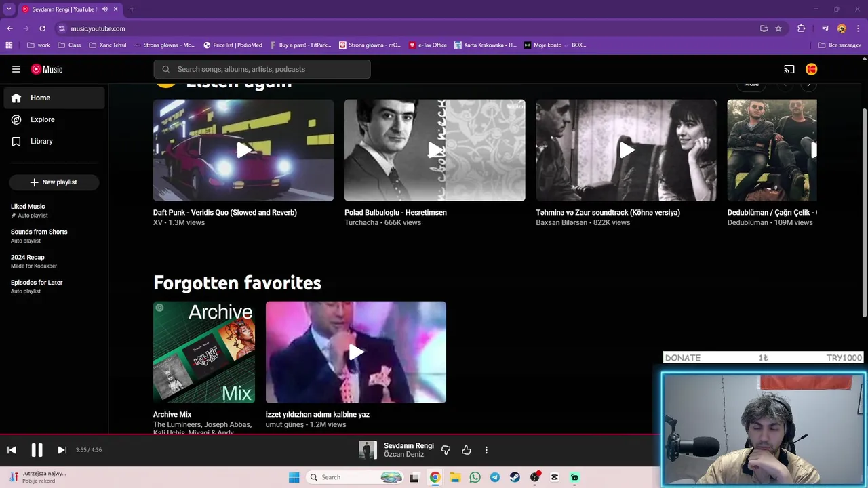Open 'Xaric Tehsil' bookmark folder
The image size is (868, 488).
point(107,45)
